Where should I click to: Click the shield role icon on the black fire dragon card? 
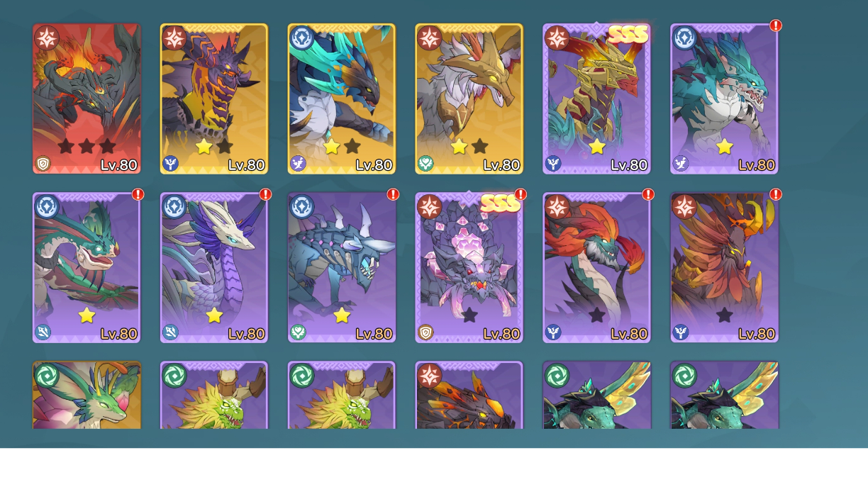[43, 164]
